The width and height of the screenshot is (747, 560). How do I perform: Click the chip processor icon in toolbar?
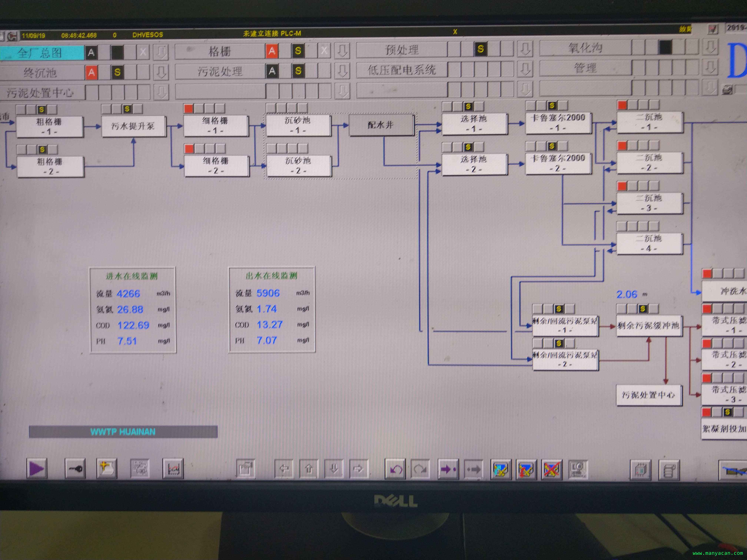pyautogui.click(x=640, y=470)
